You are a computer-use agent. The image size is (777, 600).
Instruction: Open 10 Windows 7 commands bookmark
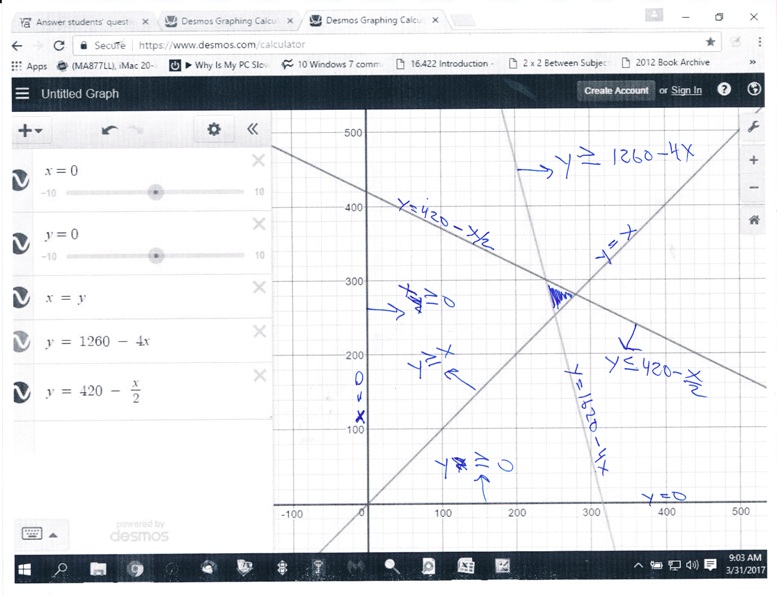pyautogui.click(x=332, y=64)
